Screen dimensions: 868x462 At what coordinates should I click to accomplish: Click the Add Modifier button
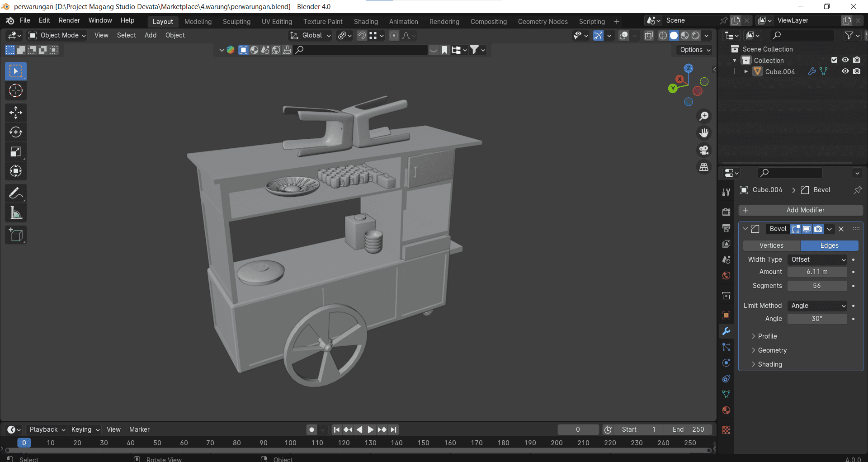801,210
